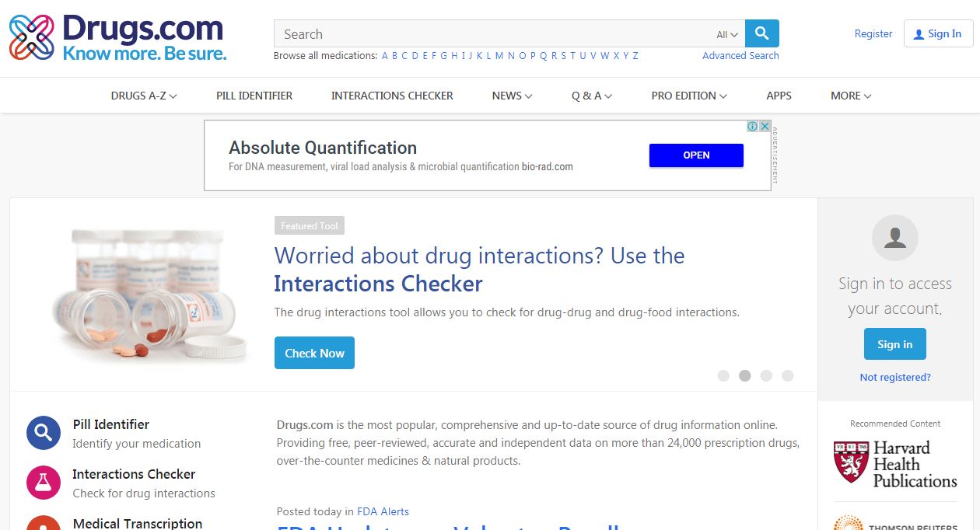
Task: Open the Pill Identifier sidebar link
Action: tap(110, 424)
